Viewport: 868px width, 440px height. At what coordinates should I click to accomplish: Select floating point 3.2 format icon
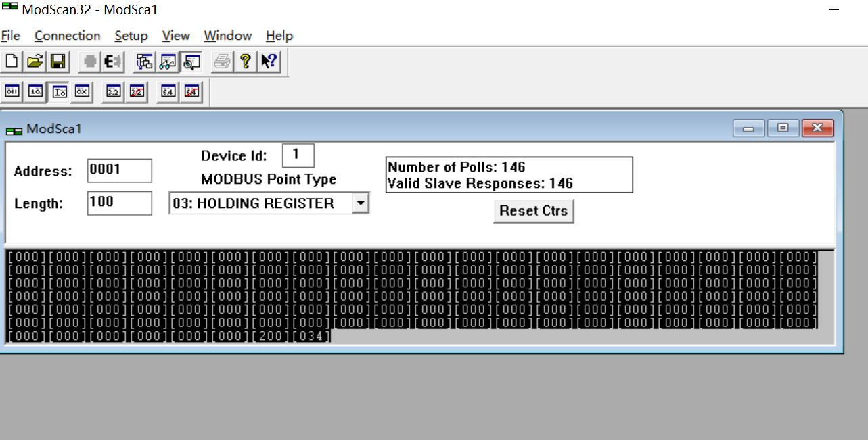click(x=114, y=91)
